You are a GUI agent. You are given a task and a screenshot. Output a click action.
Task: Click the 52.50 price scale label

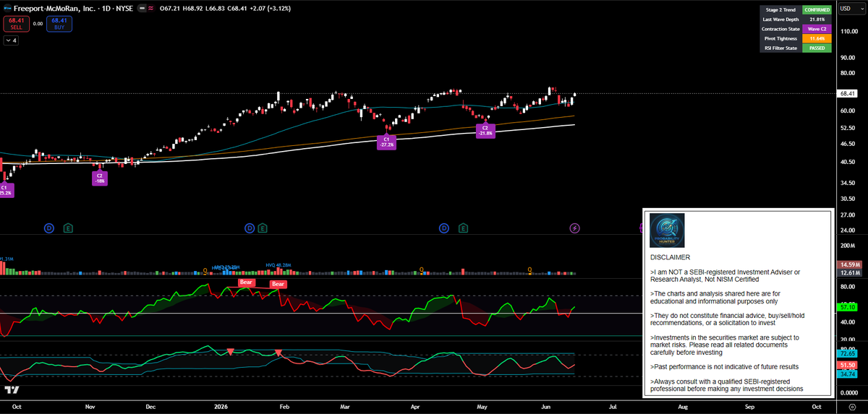click(848, 128)
